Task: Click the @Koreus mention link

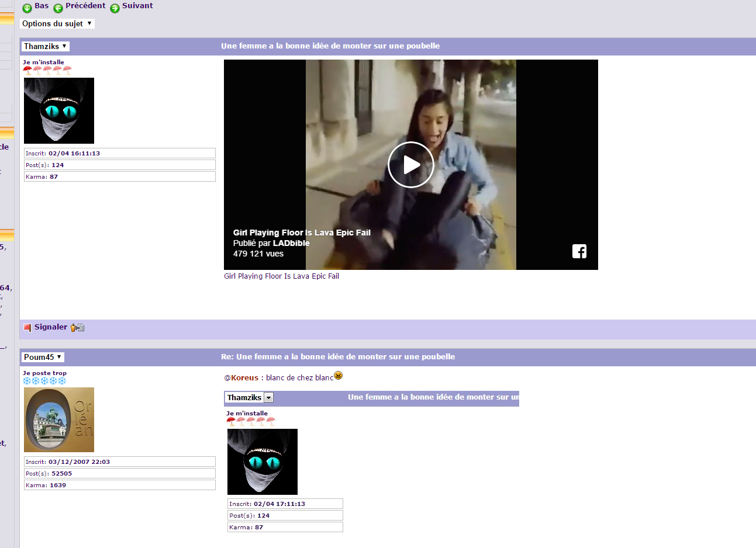Action: [241, 378]
